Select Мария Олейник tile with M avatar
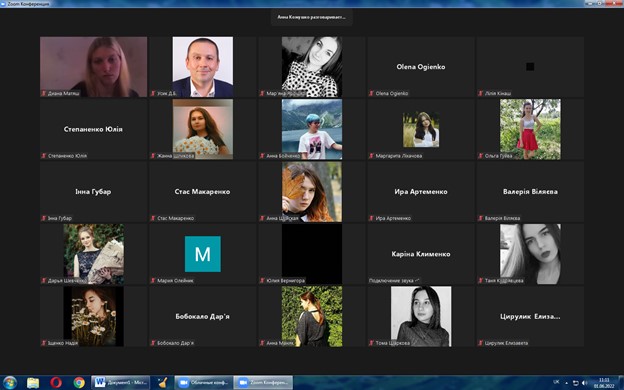This screenshot has width=624, height=390. [203, 254]
